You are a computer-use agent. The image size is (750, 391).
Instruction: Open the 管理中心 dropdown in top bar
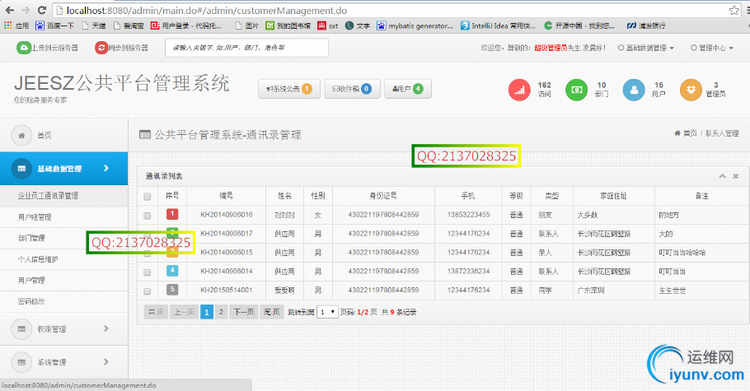[712, 48]
